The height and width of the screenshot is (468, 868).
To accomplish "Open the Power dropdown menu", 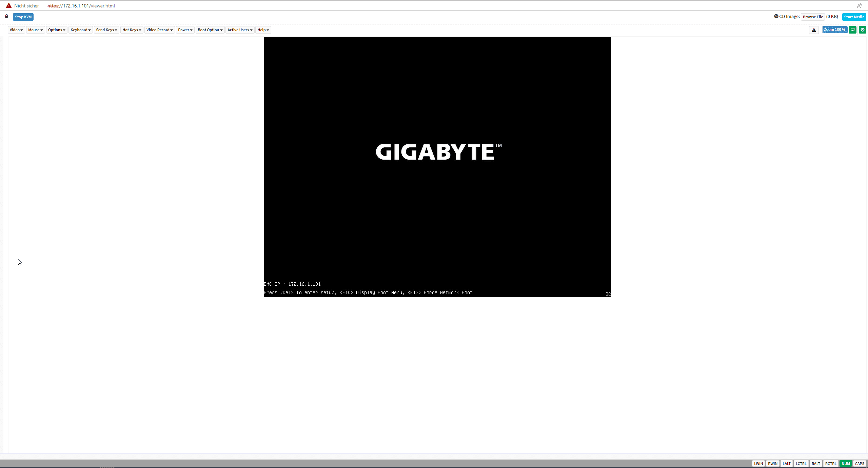I will (185, 30).
